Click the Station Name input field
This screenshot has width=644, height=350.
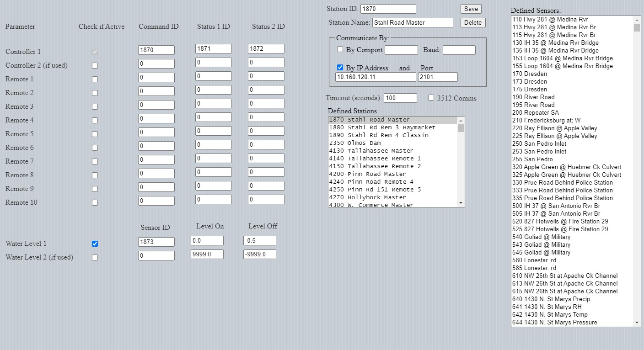click(x=412, y=23)
